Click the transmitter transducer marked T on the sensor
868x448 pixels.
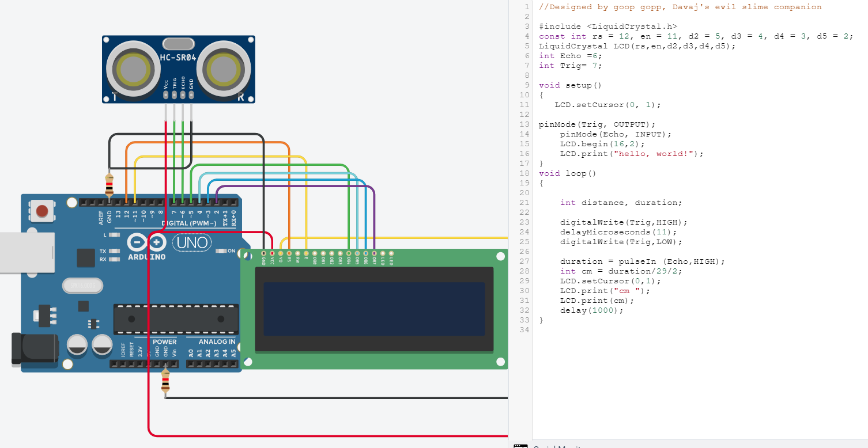tap(132, 69)
